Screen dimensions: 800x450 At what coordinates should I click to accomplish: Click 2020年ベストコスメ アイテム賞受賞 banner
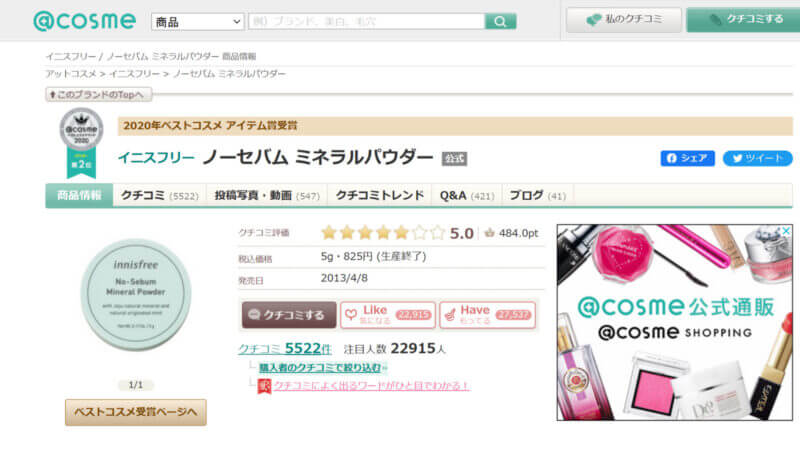[455, 126]
